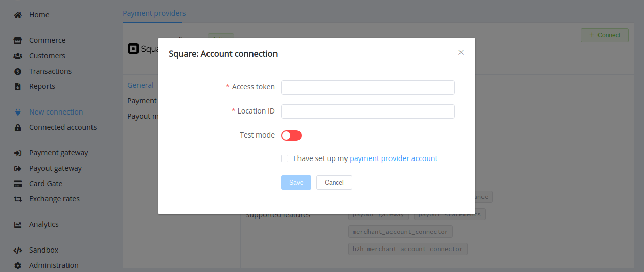
Task: Open Card Gate page
Action: tap(45, 184)
